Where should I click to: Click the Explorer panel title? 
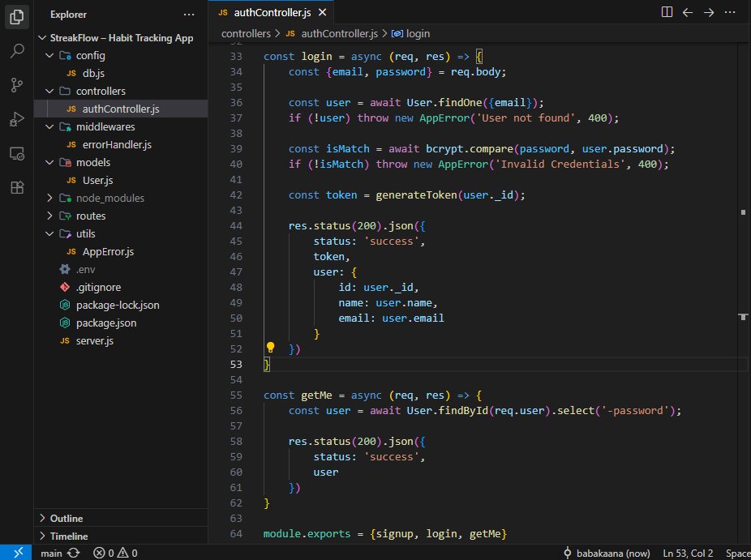tap(68, 15)
